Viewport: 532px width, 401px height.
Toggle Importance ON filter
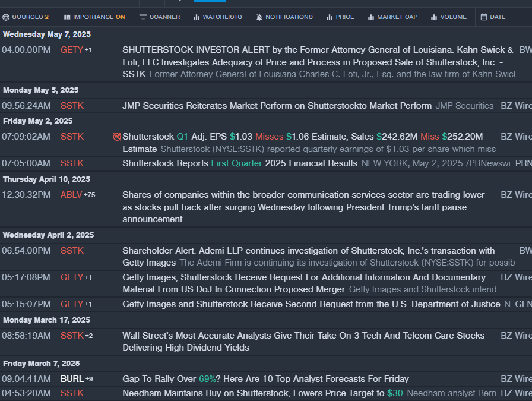click(x=94, y=17)
